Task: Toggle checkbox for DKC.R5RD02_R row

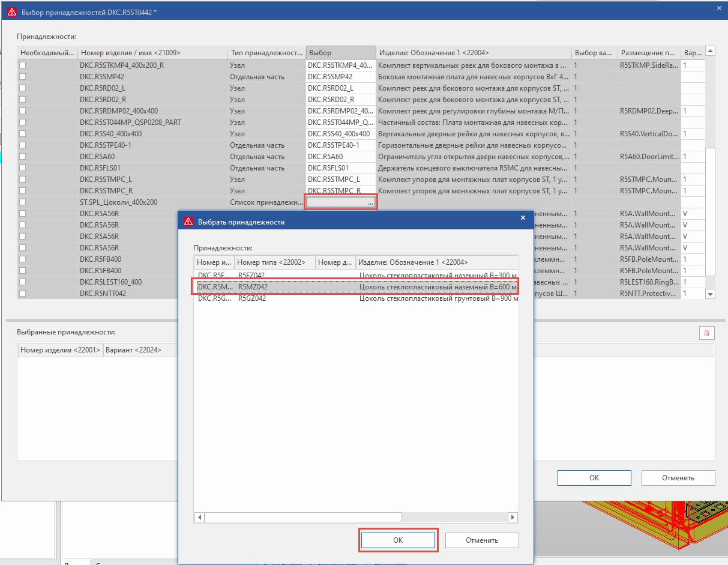Action: tap(23, 99)
